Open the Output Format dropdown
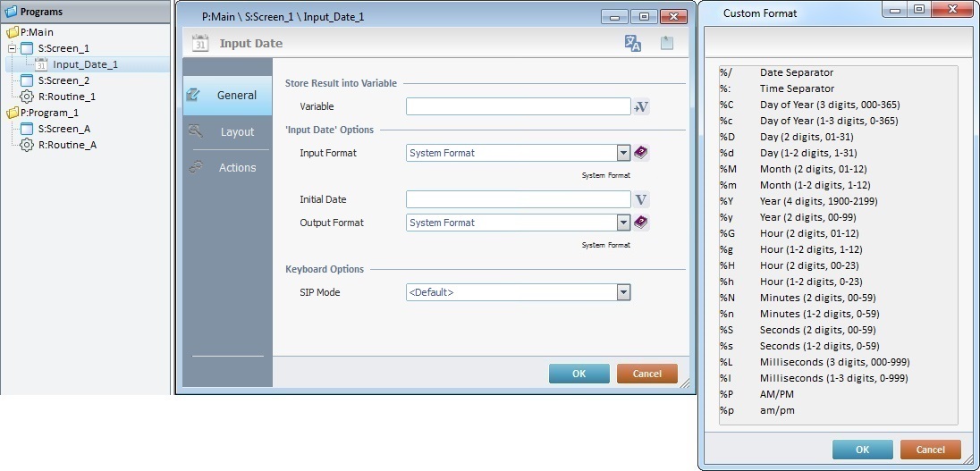Screen dimensions: 980x471 coord(623,223)
